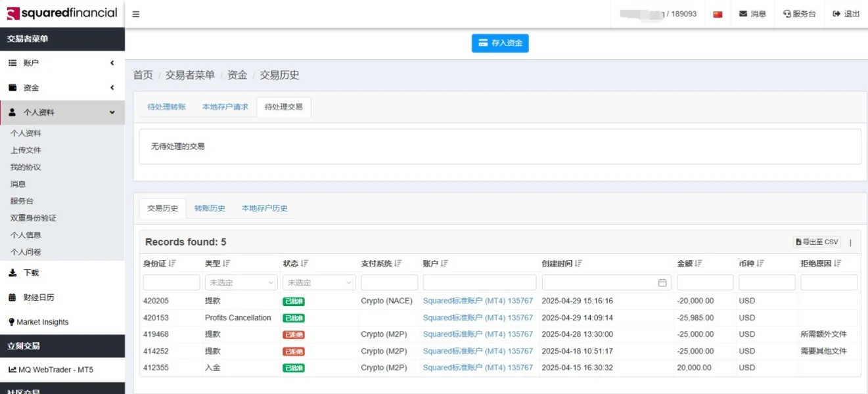Sort by 创建时间 column sort icon
Image resolution: width=868 pixels, height=394 pixels.
point(579,263)
